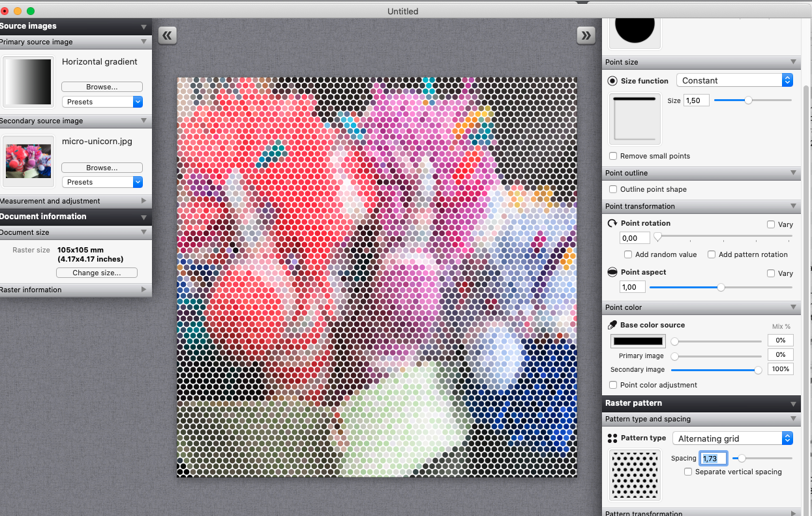Screen dimensions: 812x516
Task: Enable Remove small points
Action: 612,156
